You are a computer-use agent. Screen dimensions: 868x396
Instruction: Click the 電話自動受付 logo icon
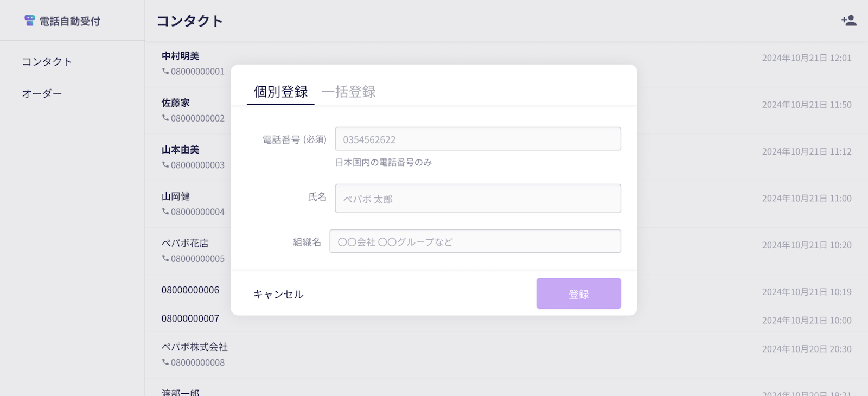[x=30, y=21]
